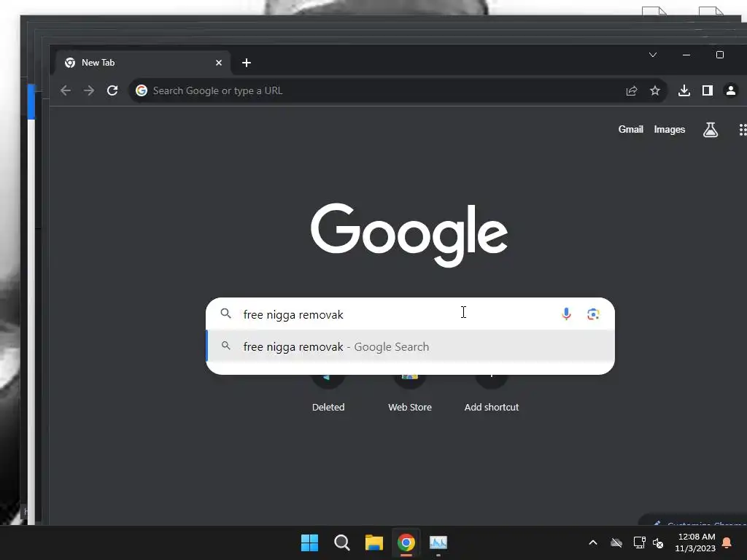Screen dimensions: 747x560
Task: Click the Google logo
Action: (409, 235)
